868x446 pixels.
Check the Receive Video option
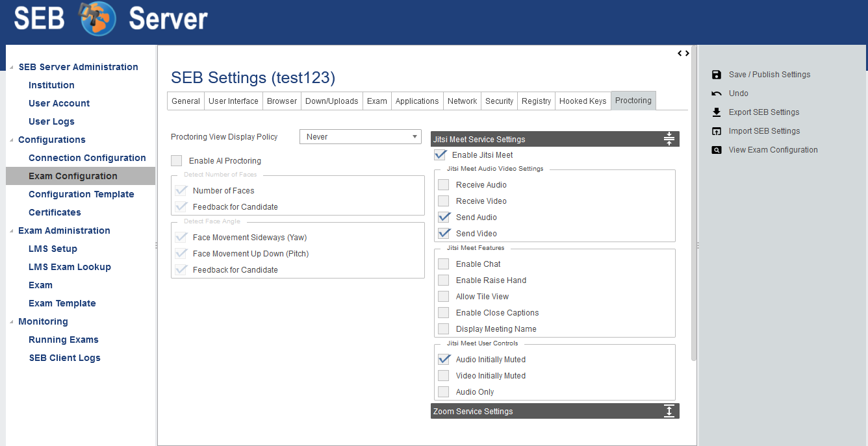[443, 201]
